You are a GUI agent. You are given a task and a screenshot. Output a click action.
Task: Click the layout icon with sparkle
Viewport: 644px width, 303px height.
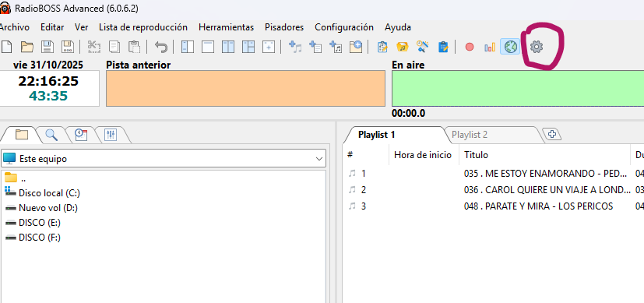tap(268, 47)
